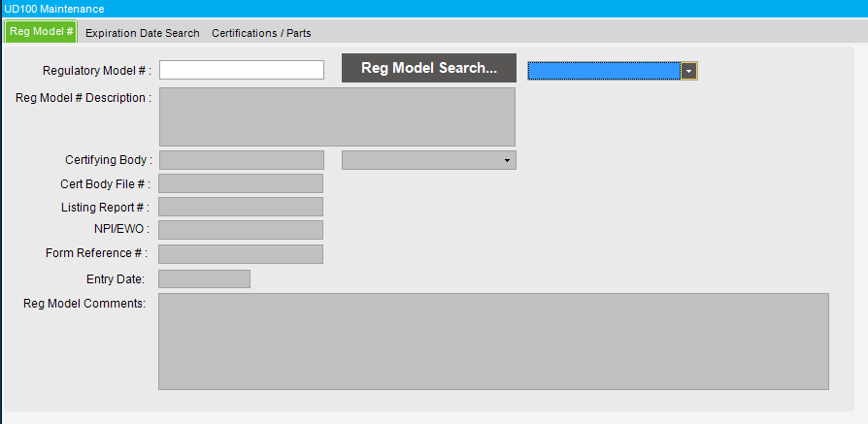Focus the Regulatory Model # input field
Screen dimensions: 868x424
242,70
